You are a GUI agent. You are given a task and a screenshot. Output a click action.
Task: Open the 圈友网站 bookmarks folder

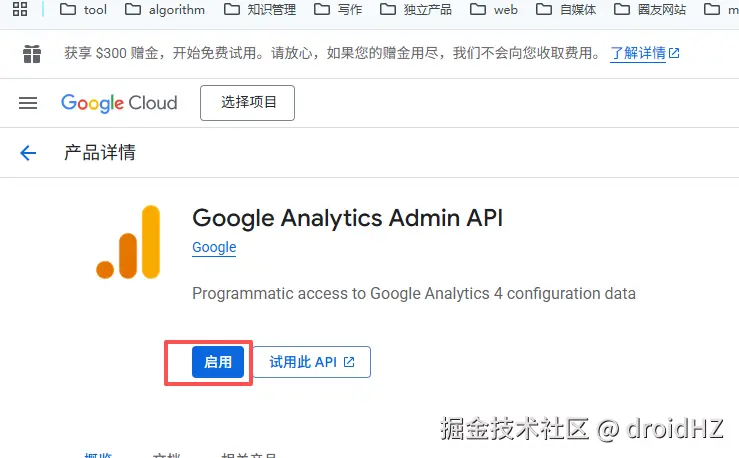650,9
